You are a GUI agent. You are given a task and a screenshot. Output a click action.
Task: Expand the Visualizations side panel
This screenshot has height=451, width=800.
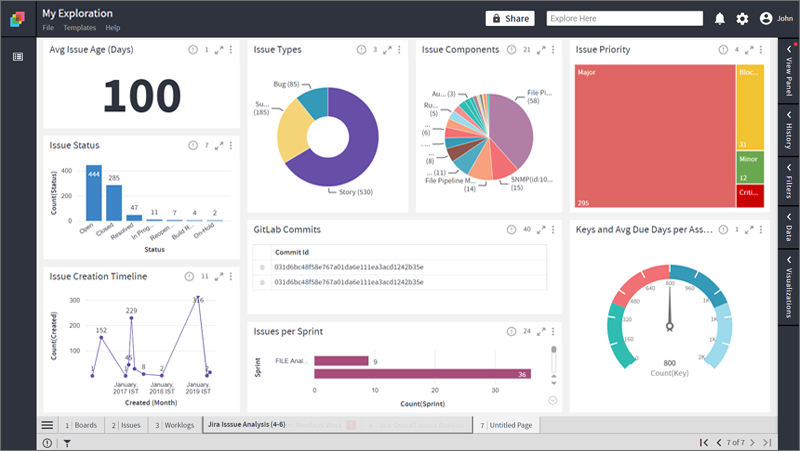click(789, 288)
